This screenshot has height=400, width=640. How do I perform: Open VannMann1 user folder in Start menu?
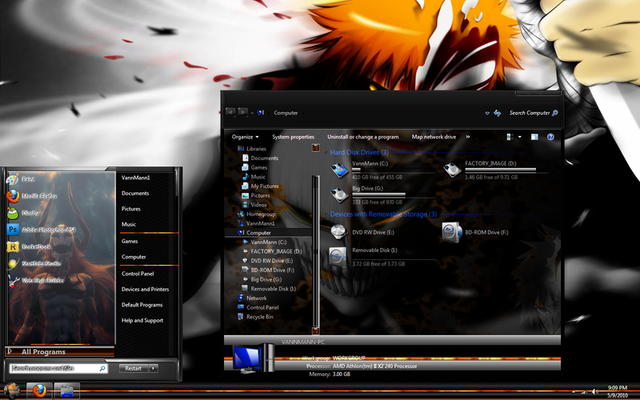[x=136, y=178]
